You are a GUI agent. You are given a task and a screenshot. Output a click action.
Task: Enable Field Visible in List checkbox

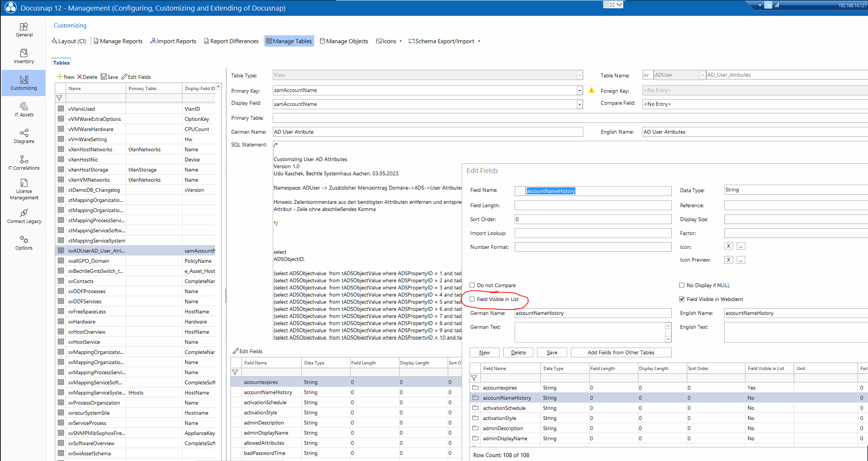(472, 299)
